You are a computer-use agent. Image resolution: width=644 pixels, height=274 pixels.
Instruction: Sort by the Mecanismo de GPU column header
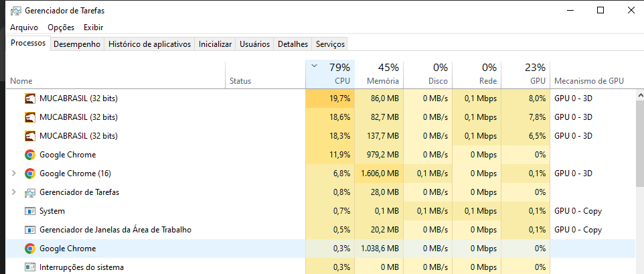tap(588, 80)
